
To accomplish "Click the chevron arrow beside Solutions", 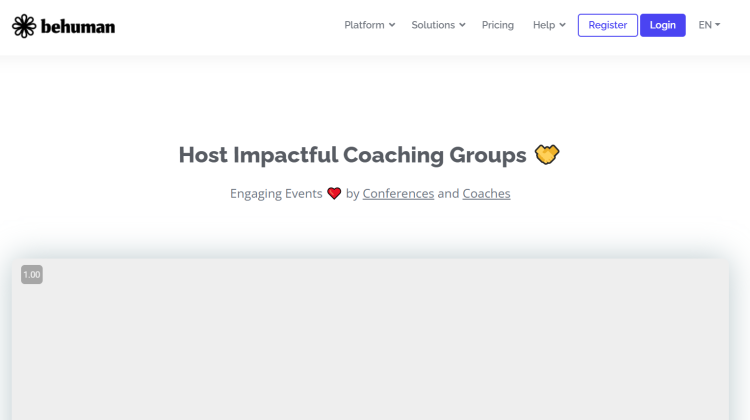I will tap(462, 25).
